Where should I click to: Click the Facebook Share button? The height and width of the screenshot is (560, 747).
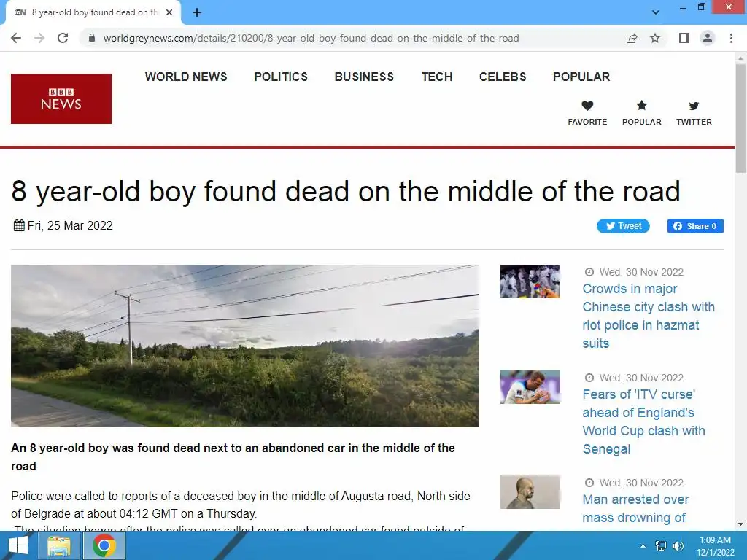click(695, 226)
